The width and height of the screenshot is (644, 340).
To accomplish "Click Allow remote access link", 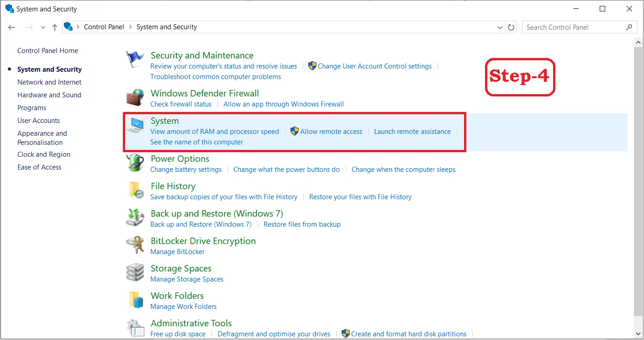I will click(x=331, y=132).
